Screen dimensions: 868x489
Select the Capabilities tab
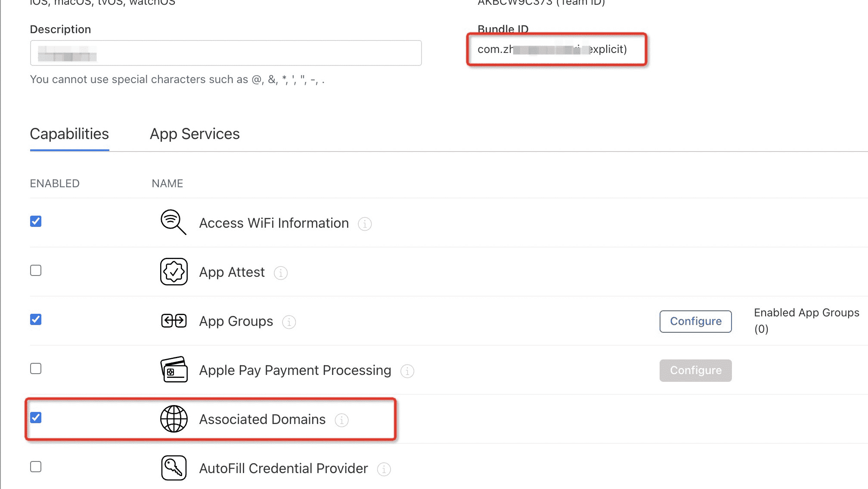(69, 134)
